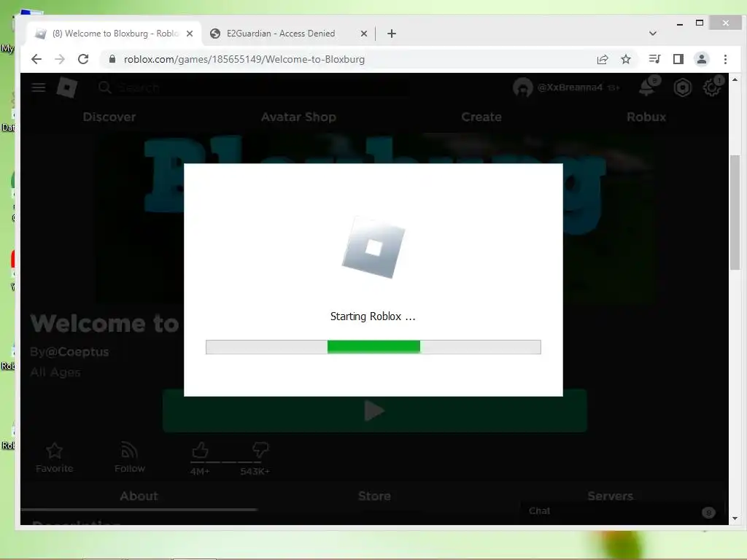Open the Roblox hamburger menu
This screenshot has height=560, width=747.
39,87
